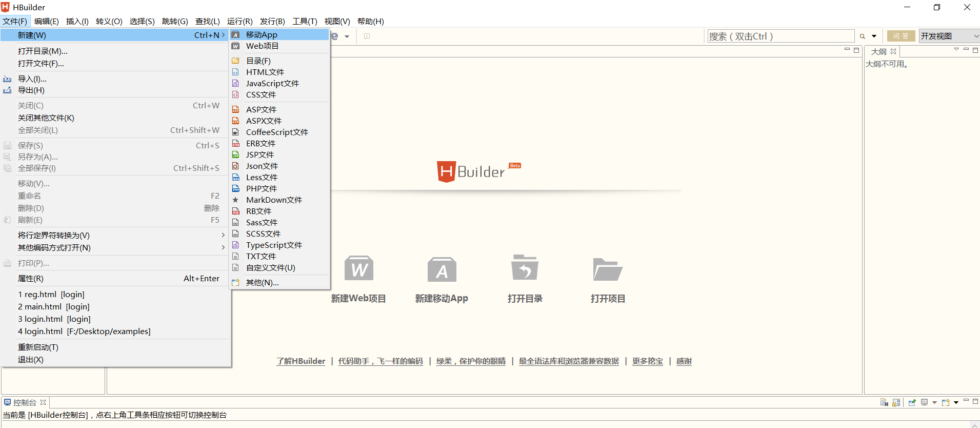Click the JSP文件 icon
This screenshot has height=428, width=980.
click(x=235, y=154)
